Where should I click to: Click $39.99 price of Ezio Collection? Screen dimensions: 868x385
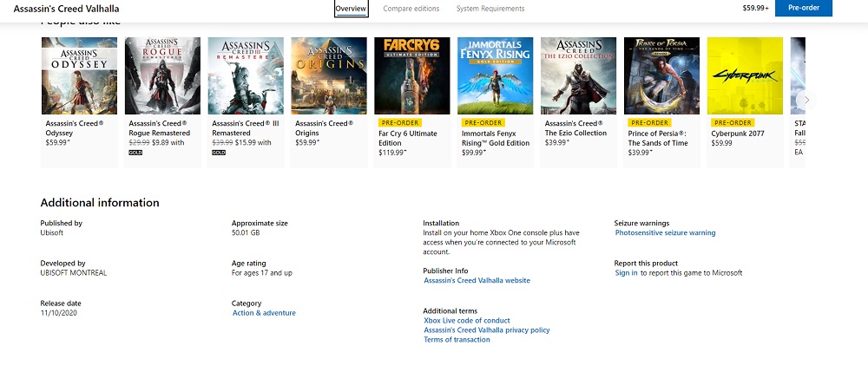coord(557,143)
